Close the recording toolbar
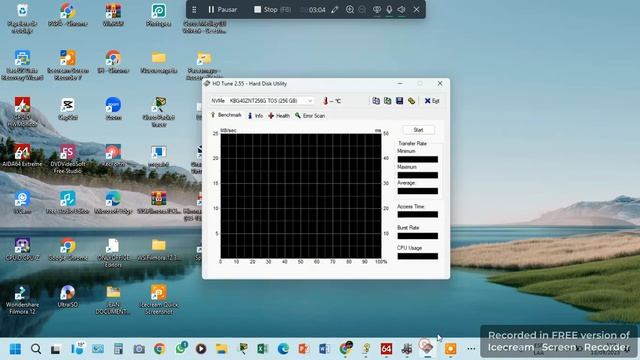640x360 pixels. point(416,9)
